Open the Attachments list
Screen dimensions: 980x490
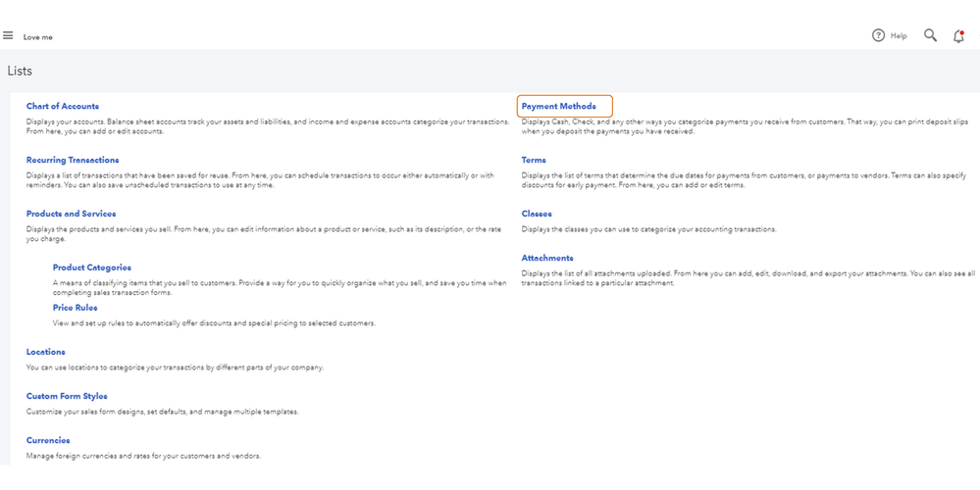547,258
